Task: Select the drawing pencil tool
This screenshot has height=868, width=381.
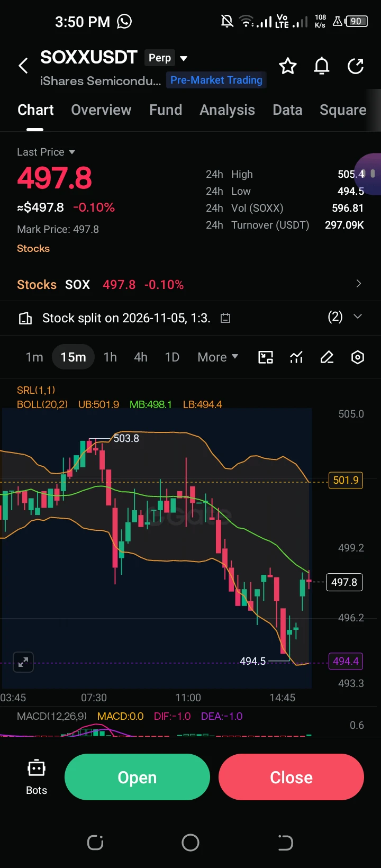Action: pyautogui.click(x=327, y=357)
